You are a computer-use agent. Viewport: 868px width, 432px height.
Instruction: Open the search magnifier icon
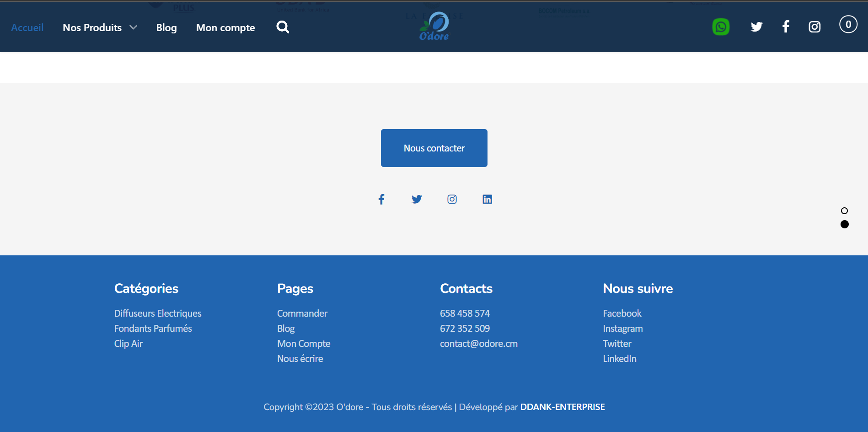click(283, 27)
